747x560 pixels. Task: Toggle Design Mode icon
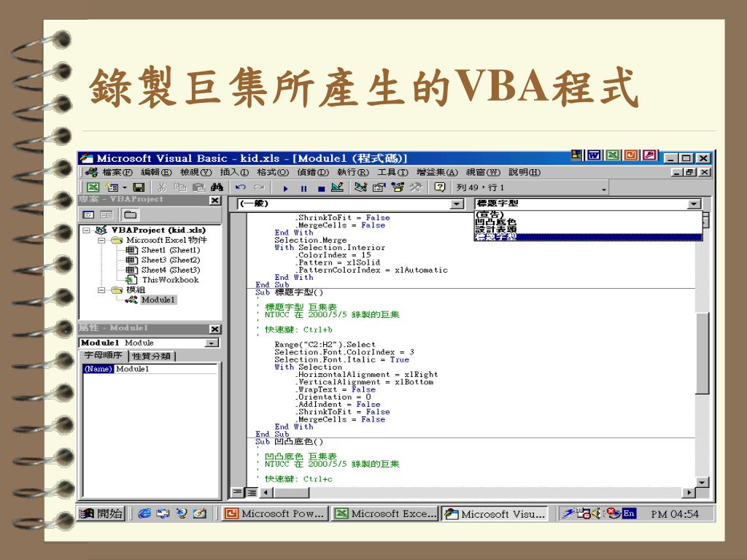337,187
